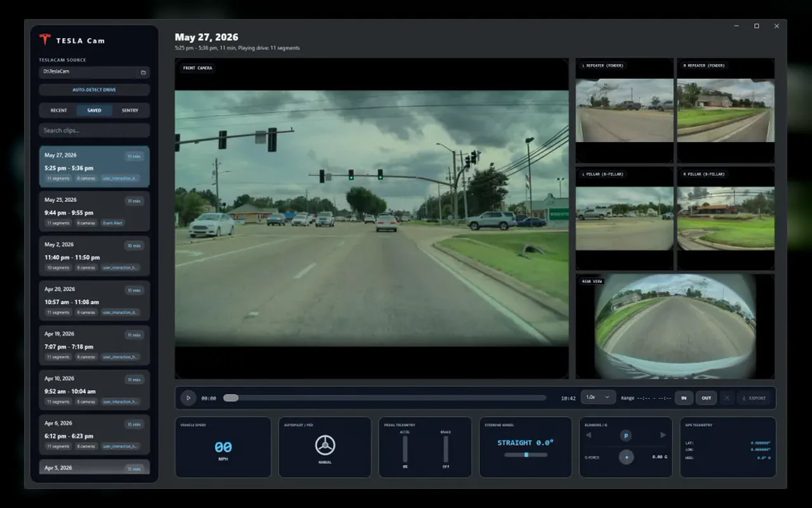Click the ACCEL pedal bar
812x508 pixels.
pos(405,449)
